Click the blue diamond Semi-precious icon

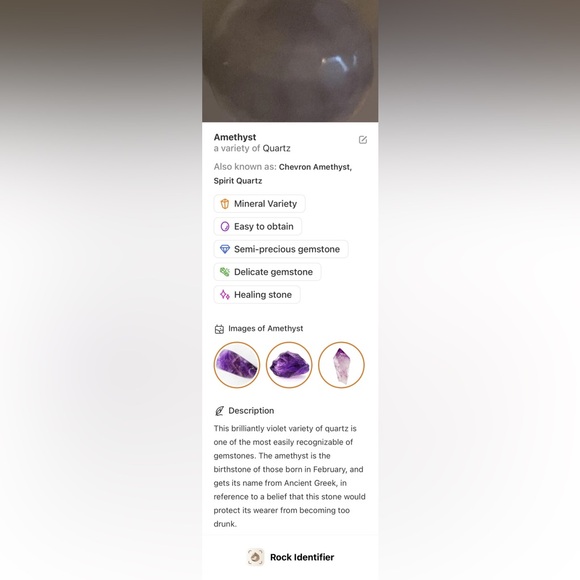(225, 249)
